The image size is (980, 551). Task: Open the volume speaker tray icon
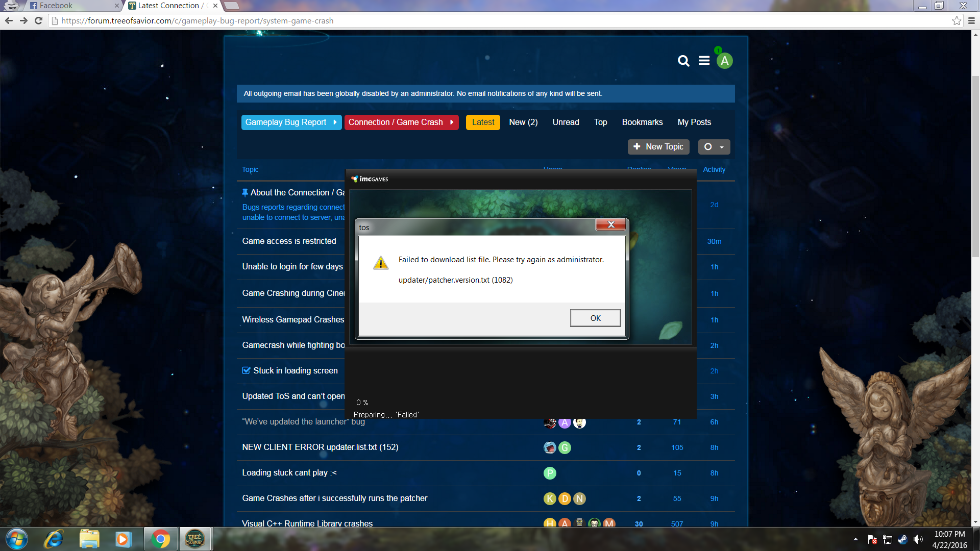click(918, 539)
